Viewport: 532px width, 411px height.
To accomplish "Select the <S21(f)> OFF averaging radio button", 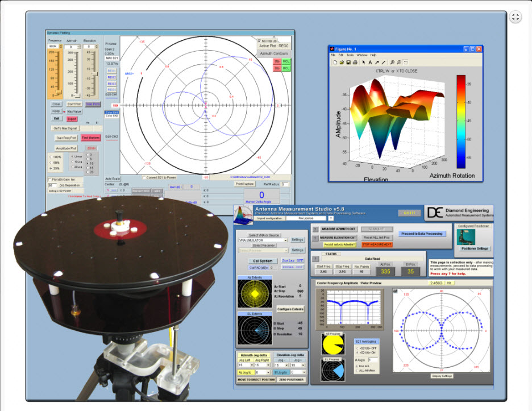I will (x=358, y=348).
